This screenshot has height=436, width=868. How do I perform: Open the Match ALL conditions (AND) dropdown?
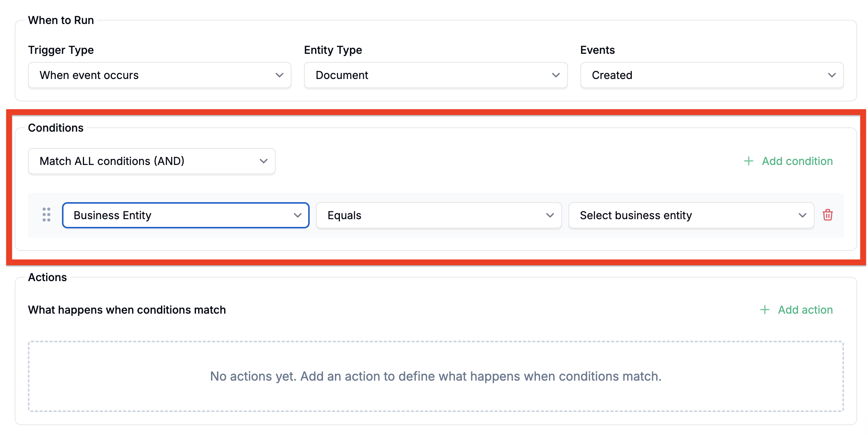coord(151,161)
